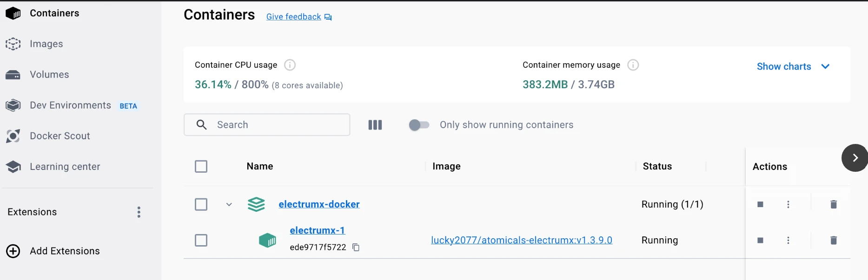
Task: Stop the electrumx-1 container
Action: (760, 240)
